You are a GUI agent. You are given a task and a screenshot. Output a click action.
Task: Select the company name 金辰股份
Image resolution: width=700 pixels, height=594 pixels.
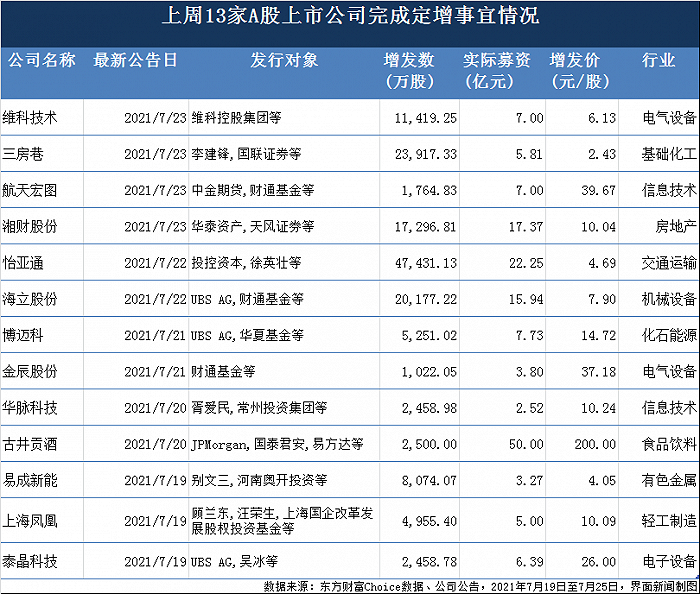click(30, 371)
